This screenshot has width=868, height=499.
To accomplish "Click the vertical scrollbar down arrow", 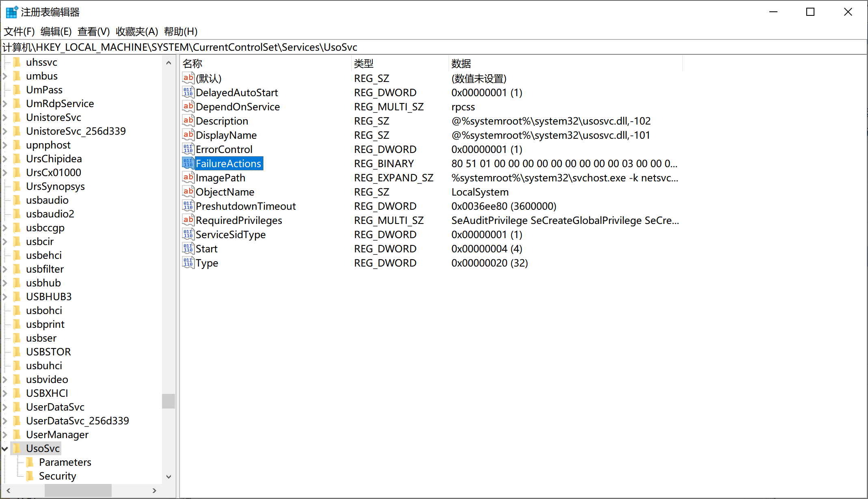I will (169, 476).
